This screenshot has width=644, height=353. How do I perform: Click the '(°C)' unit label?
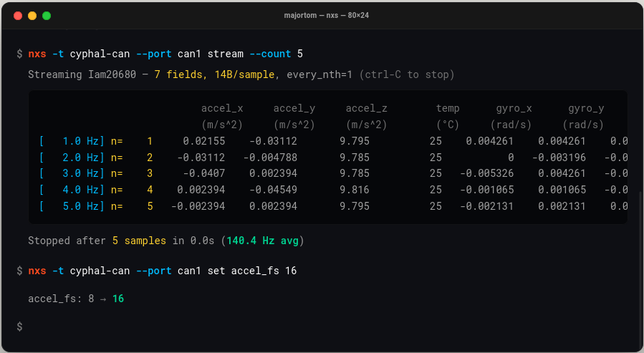tap(448, 125)
